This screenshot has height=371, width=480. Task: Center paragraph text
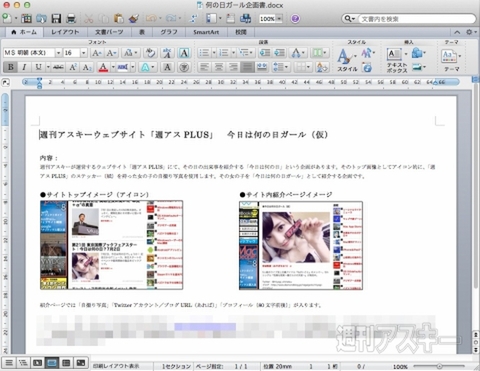[219, 67]
